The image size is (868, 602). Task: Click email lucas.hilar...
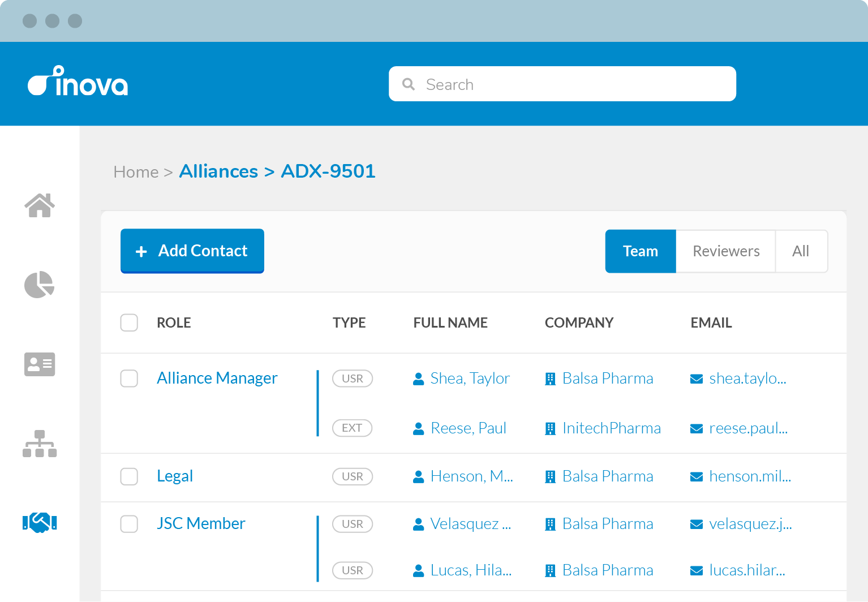tap(747, 570)
